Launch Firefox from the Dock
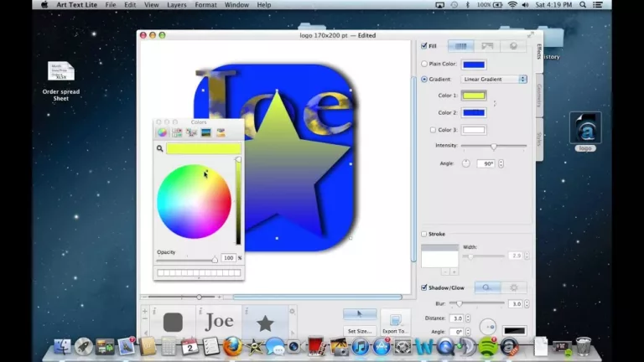Viewport: 644px width, 362px height. (232, 346)
